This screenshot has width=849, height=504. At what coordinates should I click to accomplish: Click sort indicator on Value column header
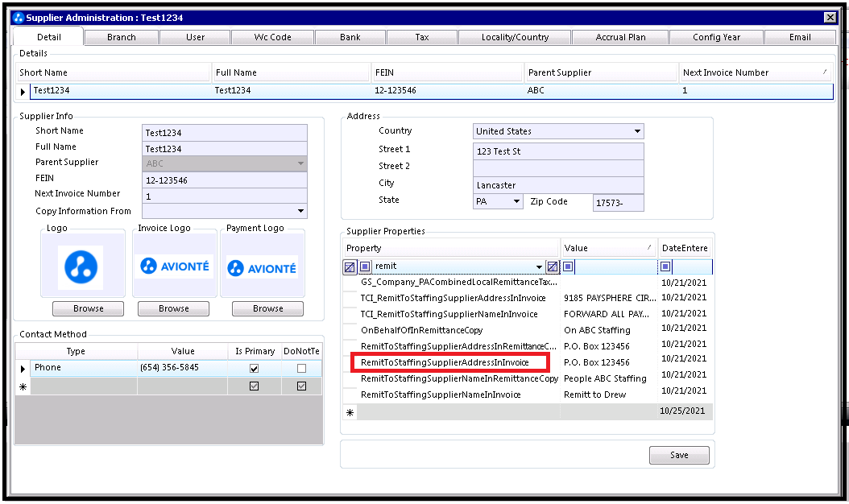(x=649, y=248)
